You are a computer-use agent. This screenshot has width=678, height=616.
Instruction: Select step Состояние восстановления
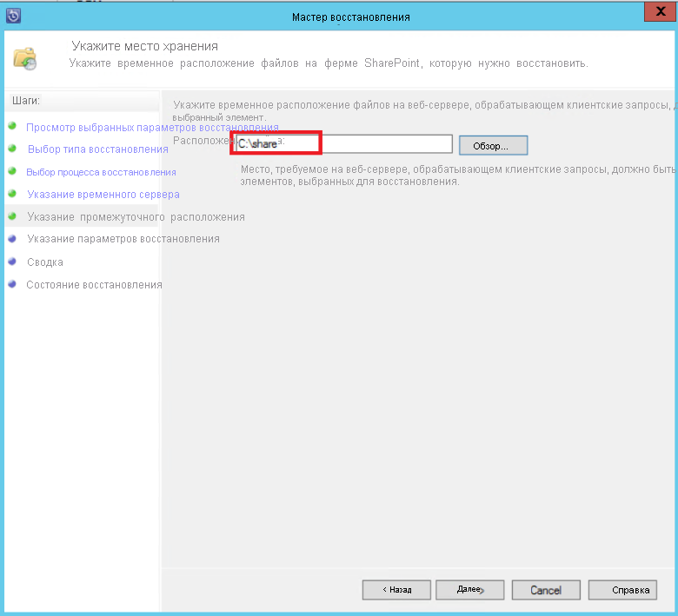point(94,285)
